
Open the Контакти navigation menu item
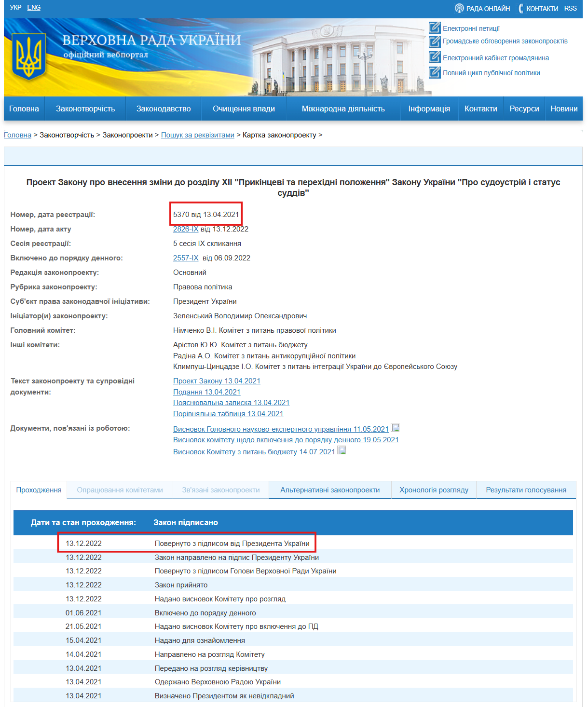point(481,109)
